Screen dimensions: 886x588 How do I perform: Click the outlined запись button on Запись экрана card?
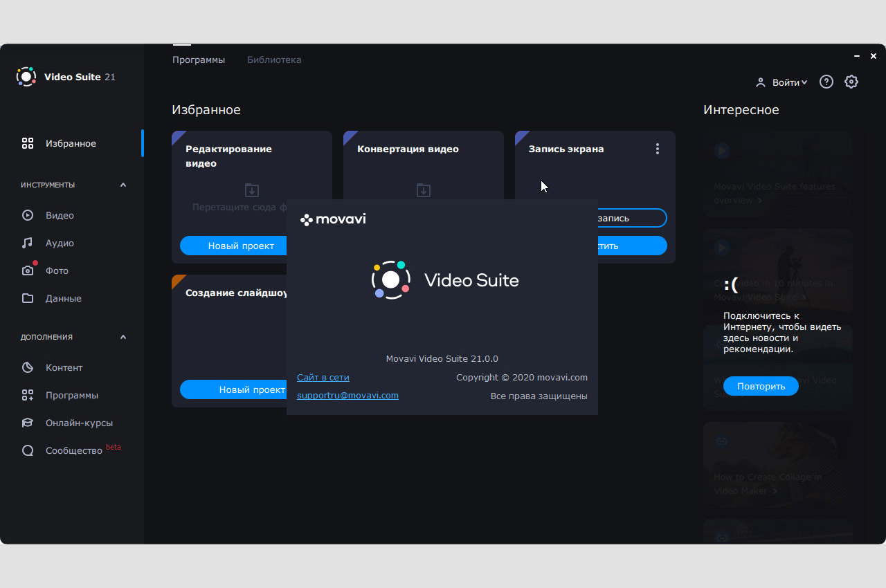(x=632, y=218)
